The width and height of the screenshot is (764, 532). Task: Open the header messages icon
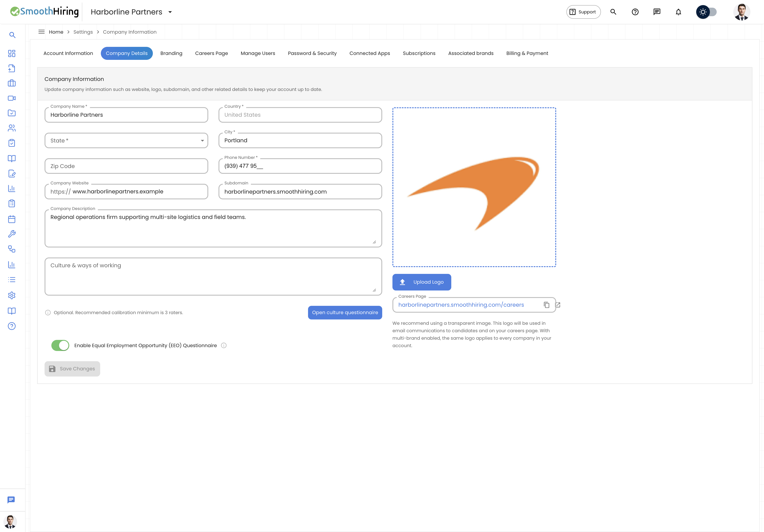[657, 12]
